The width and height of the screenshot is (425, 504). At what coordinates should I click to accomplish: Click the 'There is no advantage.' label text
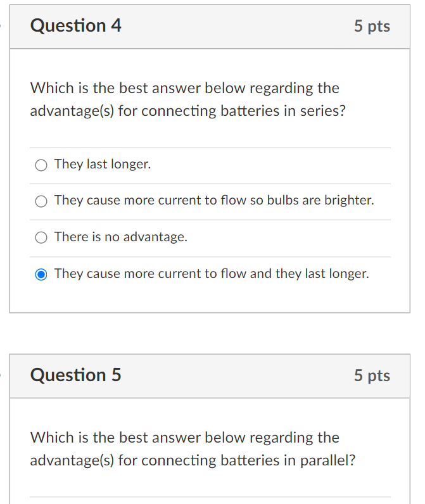[x=120, y=237]
